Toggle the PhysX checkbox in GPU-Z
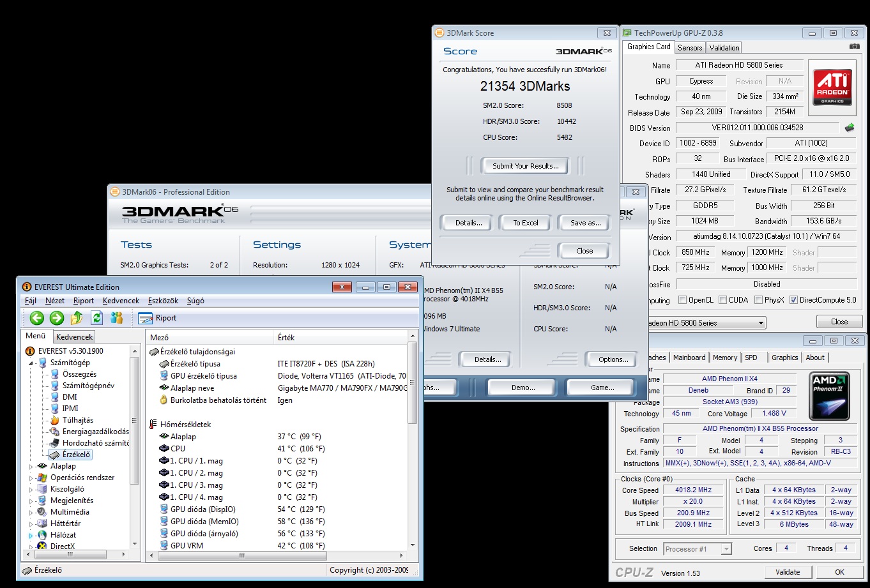 (x=758, y=300)
